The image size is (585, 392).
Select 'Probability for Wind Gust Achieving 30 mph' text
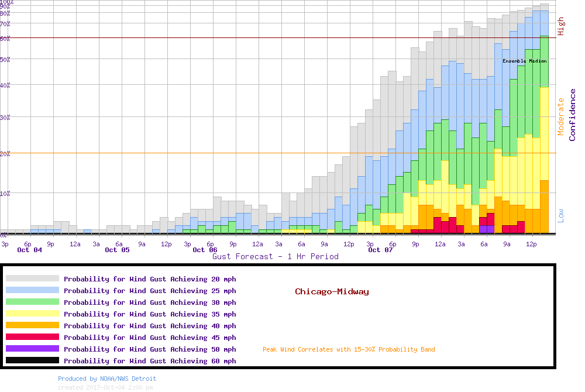pyautogui.click(x=150, y=302)
